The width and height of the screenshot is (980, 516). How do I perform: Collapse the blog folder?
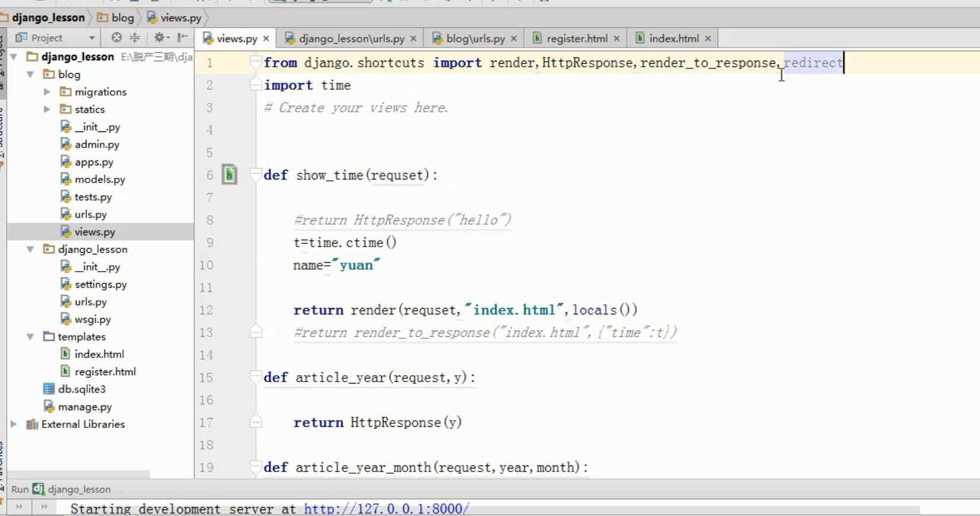click(30, 74)
